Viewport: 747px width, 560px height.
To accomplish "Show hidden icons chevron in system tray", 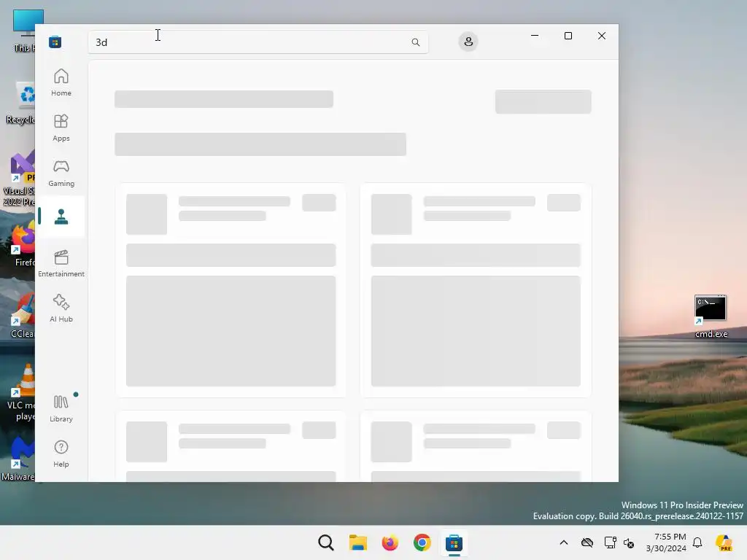I will click(564, 542).
